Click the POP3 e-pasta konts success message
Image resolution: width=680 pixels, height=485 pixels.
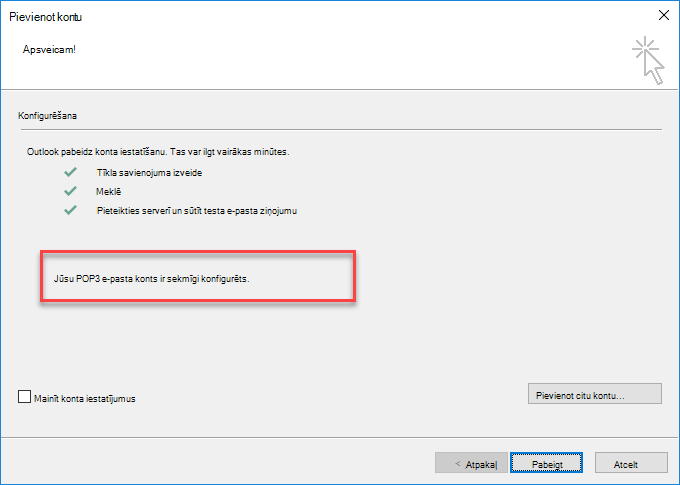pyautogui.click(x=151, y=279)
